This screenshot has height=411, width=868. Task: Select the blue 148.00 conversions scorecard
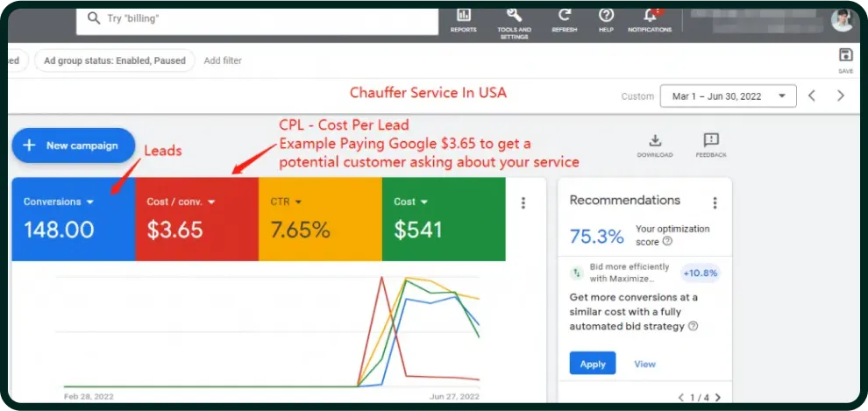coord(73,219)
